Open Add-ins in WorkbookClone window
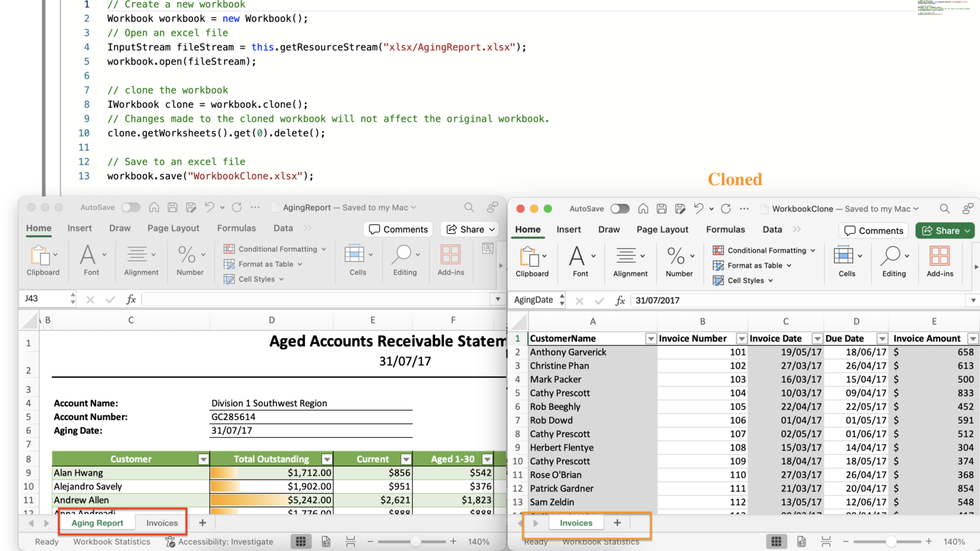This screenshot has width=980, height=551. [940, 263]
